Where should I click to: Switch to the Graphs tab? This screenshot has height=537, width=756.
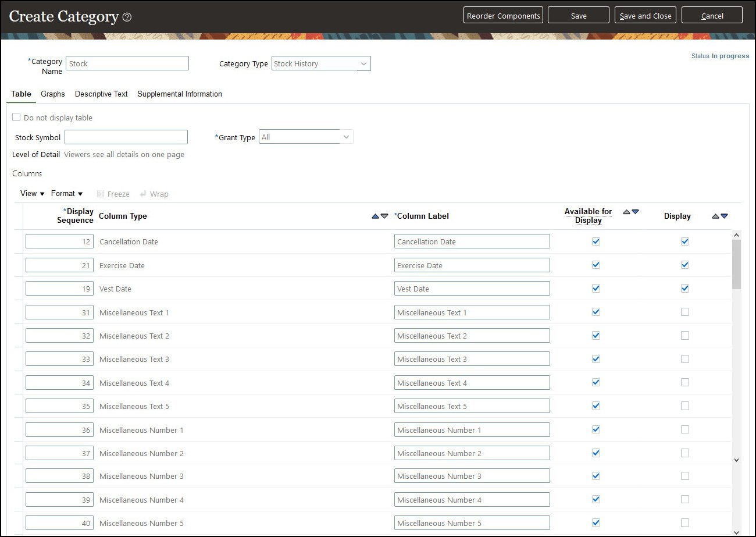[x=53, y=94]
